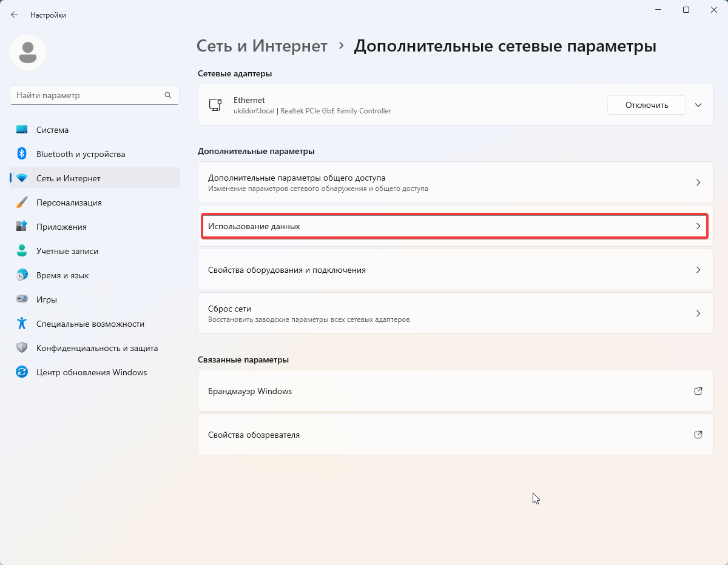The height and width of the screenshot is (565, 728).
Task: Open Специальные возможности section
Action: tap(95, 324)
